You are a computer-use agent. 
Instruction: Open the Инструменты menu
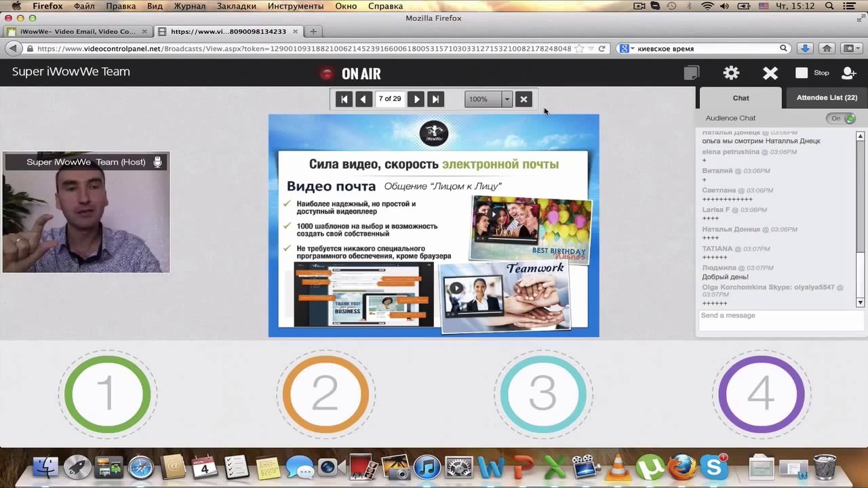295,6
